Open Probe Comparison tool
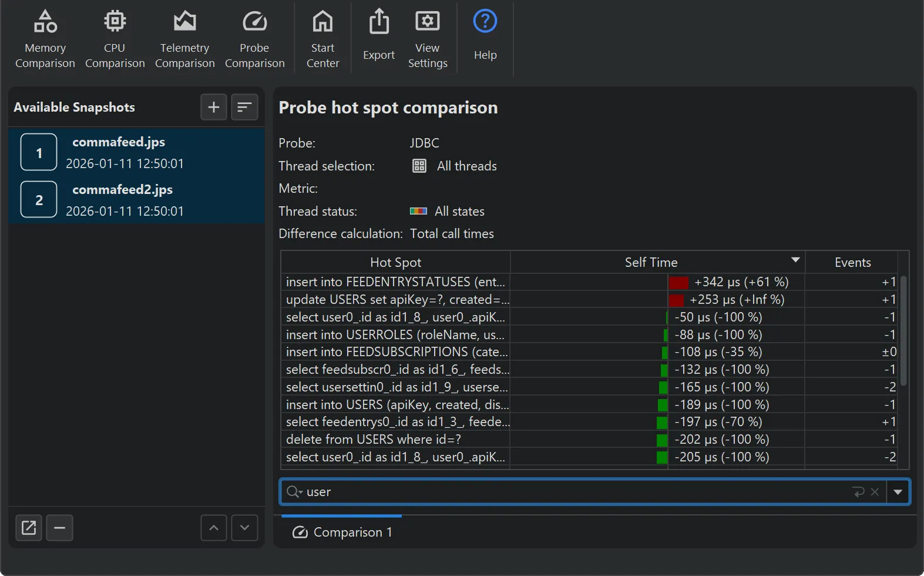 point(254,39)
